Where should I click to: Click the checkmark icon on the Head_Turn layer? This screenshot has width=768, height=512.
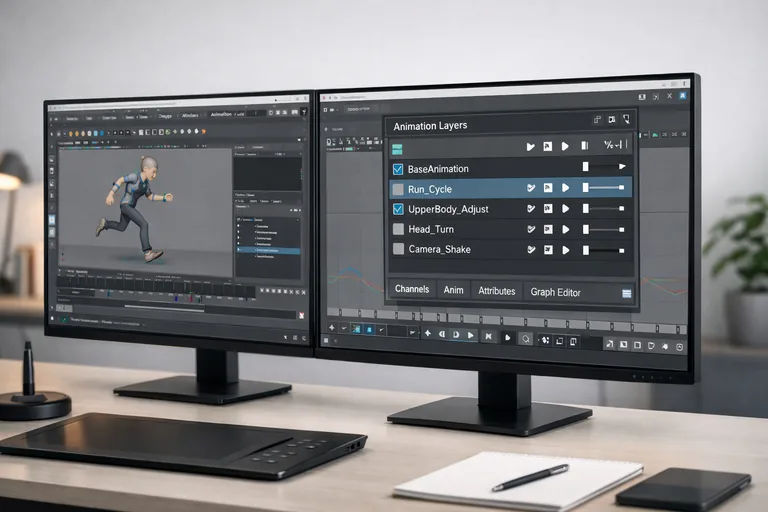(530, 229)
